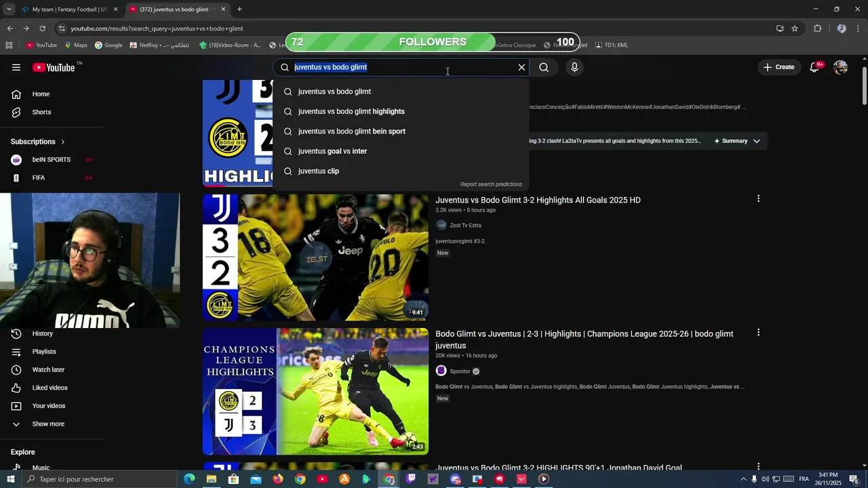Viewport: 868px width, 488px height.
Task: Select suggestion 'juventus clip'
Action: (x=400, y=171)
